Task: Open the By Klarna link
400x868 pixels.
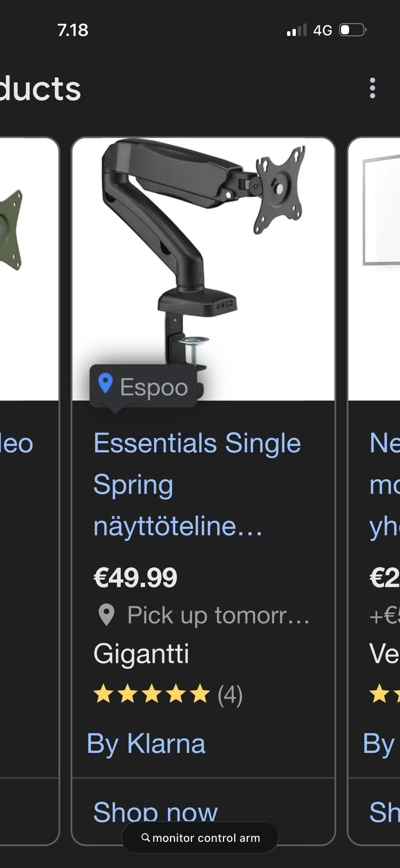Action: [x=146, y=743]
